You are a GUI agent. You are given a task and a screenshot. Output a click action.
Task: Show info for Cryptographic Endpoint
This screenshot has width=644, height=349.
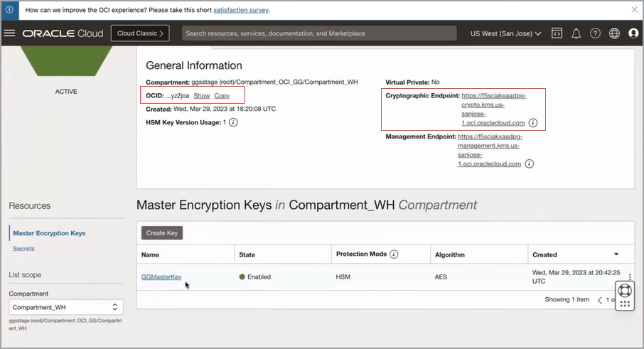point(532,123)
